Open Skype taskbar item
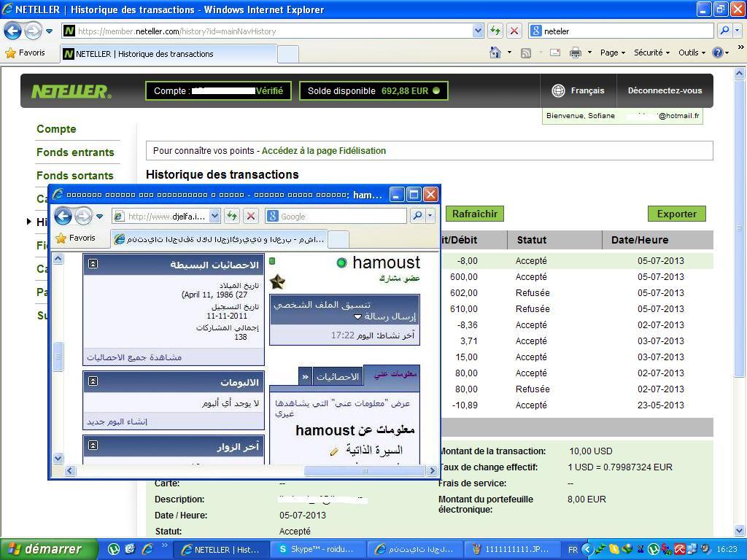This screenshot has width=747, height=560. pos(318,549)
